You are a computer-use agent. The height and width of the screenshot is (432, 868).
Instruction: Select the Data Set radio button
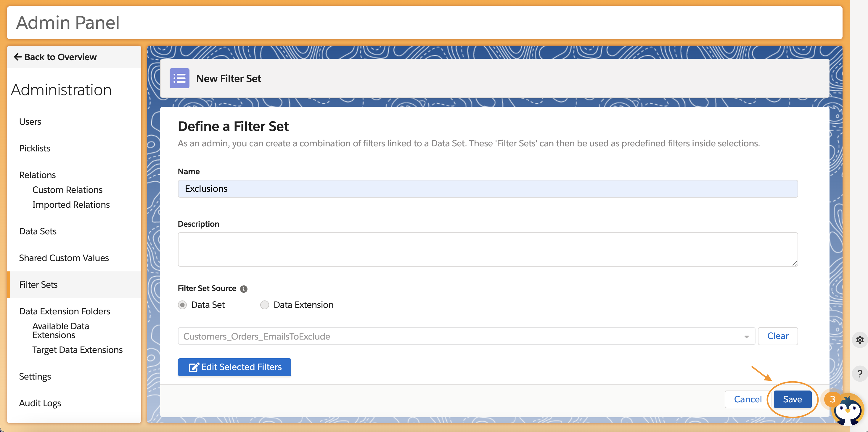pyautogui.click(x=182, y=305)
